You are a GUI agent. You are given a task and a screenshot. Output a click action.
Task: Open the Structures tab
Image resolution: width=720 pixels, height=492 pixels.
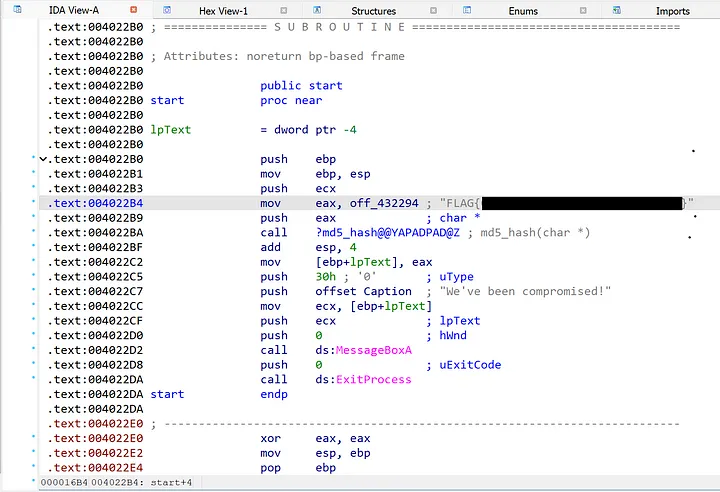373,11
